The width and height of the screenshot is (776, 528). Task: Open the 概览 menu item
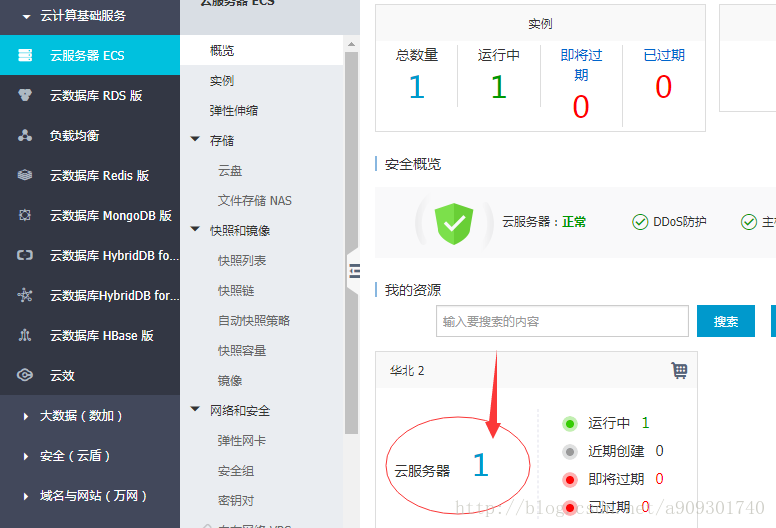(222, 51)
